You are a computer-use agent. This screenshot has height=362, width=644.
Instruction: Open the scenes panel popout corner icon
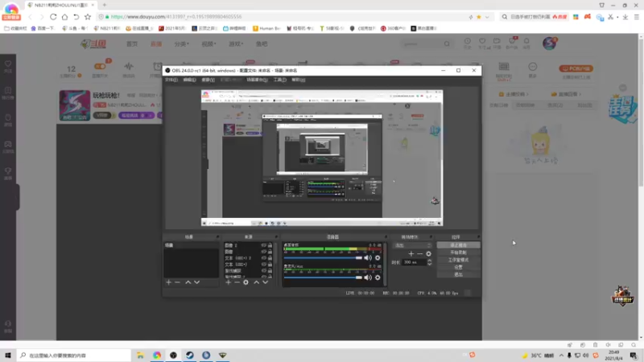coord(217,237)
